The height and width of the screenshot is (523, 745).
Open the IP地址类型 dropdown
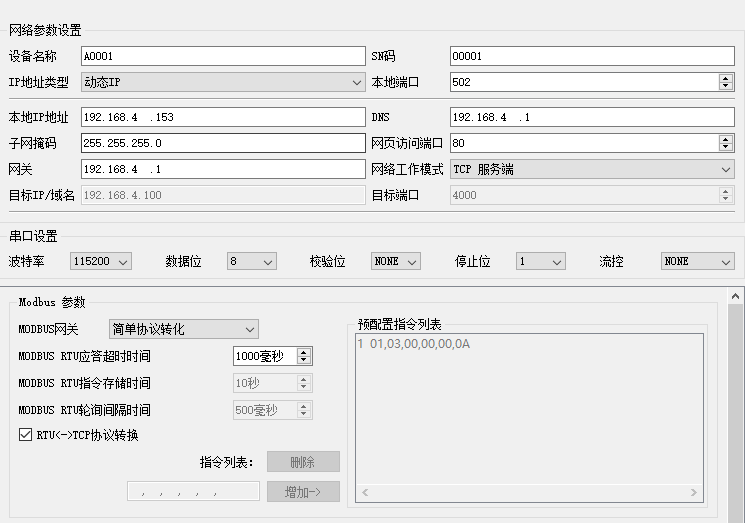222,82
